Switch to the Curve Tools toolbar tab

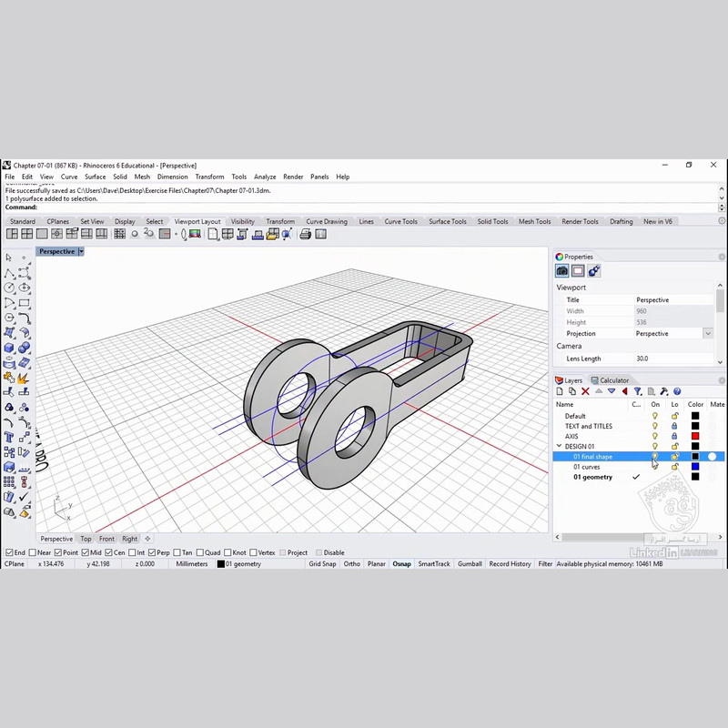pos(400,221)
